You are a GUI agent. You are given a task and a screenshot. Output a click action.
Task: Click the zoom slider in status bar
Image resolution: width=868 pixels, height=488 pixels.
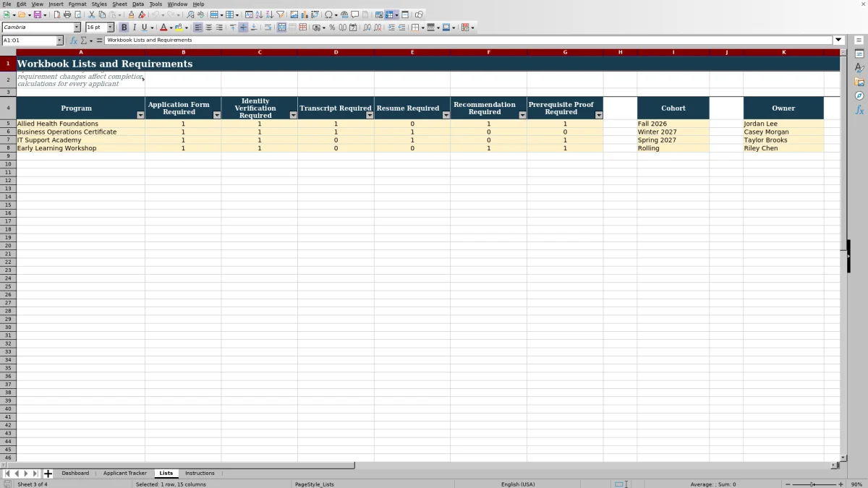tap(813, 484)
